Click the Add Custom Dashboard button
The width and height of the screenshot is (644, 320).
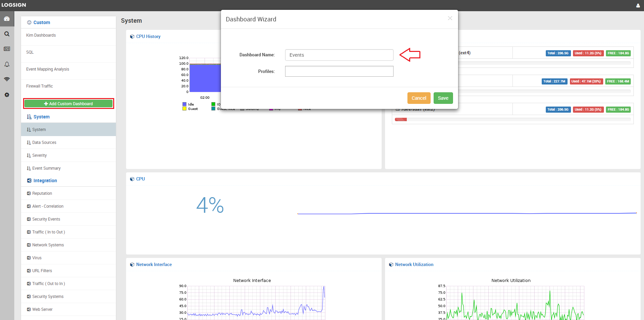[68, 103]
